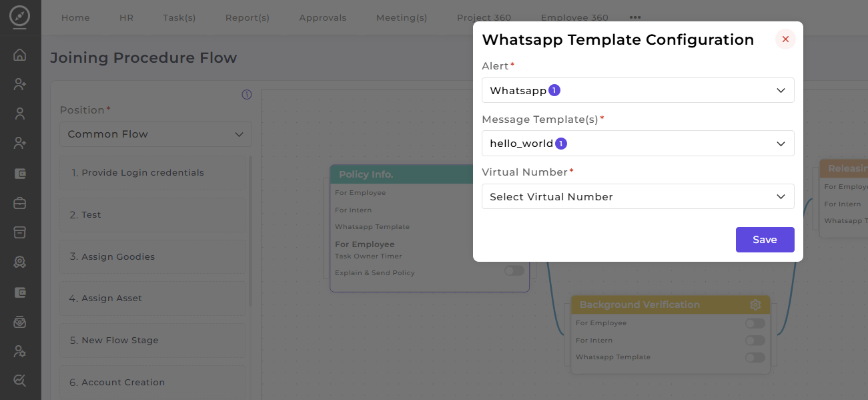Open the Select Virtual Number dropdown
Viewport: 868px width, 400px height.
point(638,196)
